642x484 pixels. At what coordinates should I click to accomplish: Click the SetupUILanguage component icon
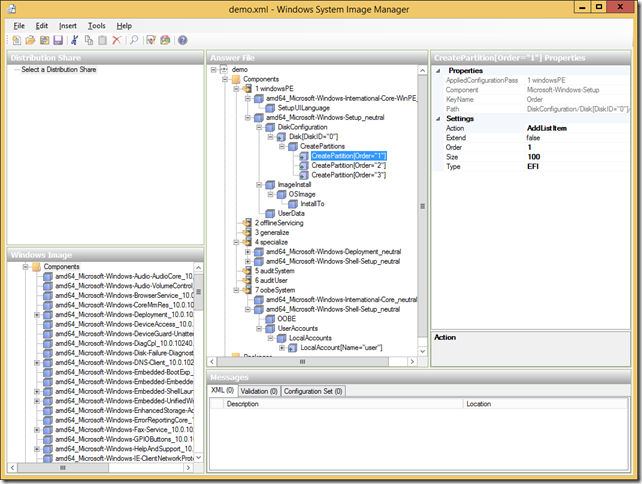click(x=270, y=108)
